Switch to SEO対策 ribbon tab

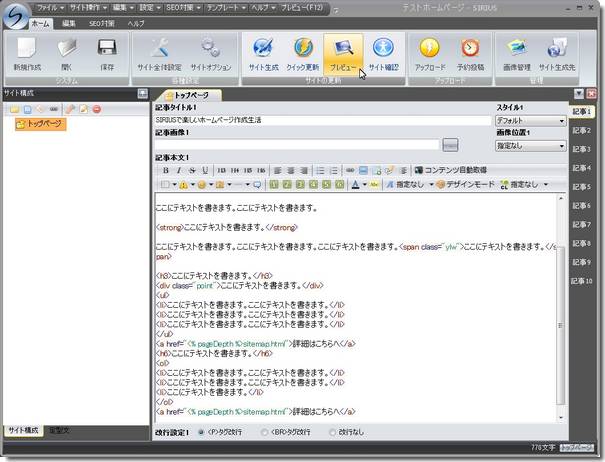pyautogui.click(x=101, y=24)
